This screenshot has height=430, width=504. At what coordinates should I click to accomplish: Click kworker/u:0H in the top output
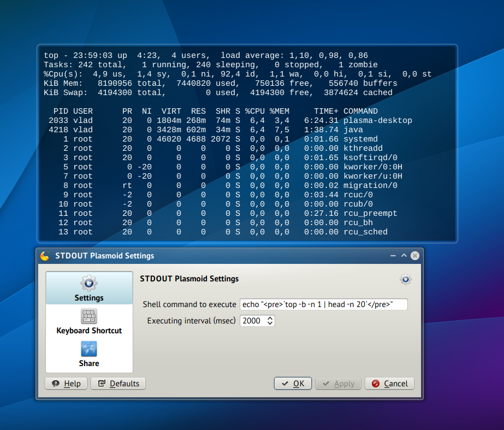pyautogui.click(x=373, y=176)
